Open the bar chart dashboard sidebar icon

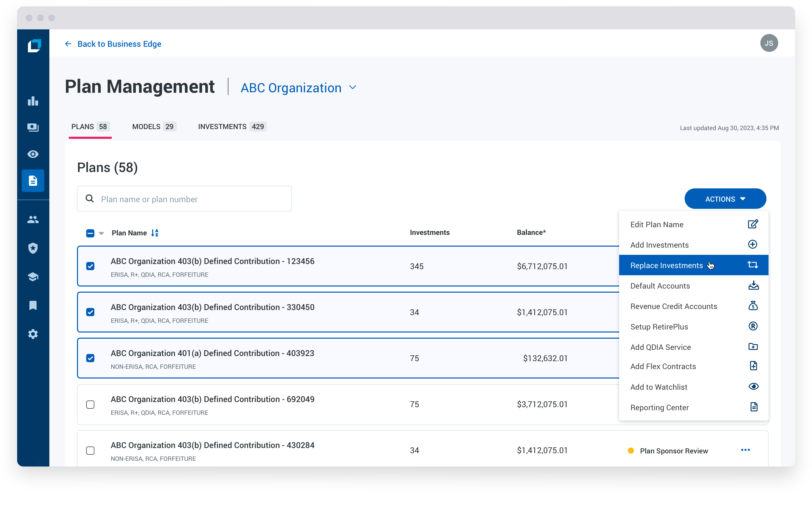pyautogui.click(x=33, y=101)
